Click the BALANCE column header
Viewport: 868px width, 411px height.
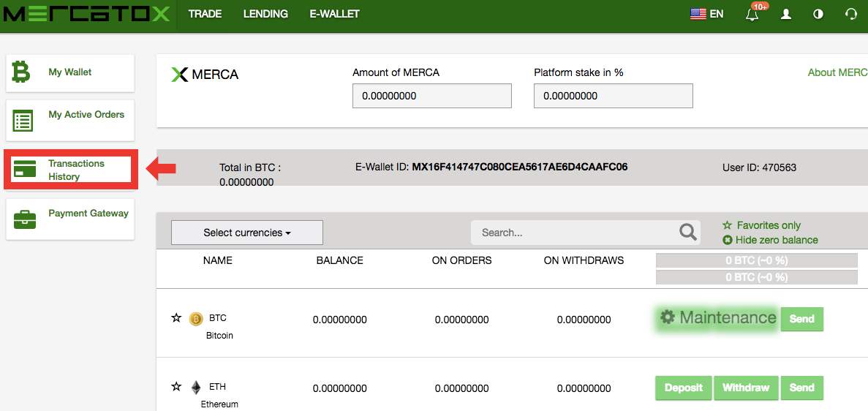tap(340, 260)
